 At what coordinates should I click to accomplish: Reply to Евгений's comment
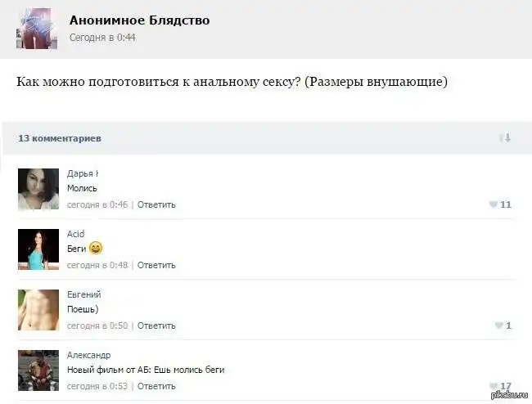(x=156, y=325)
